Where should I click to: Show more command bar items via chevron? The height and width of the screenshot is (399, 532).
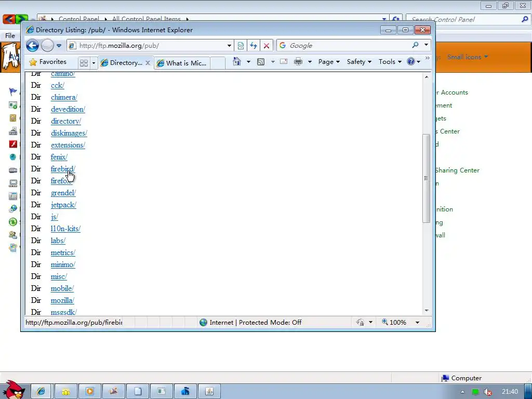coord(427,58)
